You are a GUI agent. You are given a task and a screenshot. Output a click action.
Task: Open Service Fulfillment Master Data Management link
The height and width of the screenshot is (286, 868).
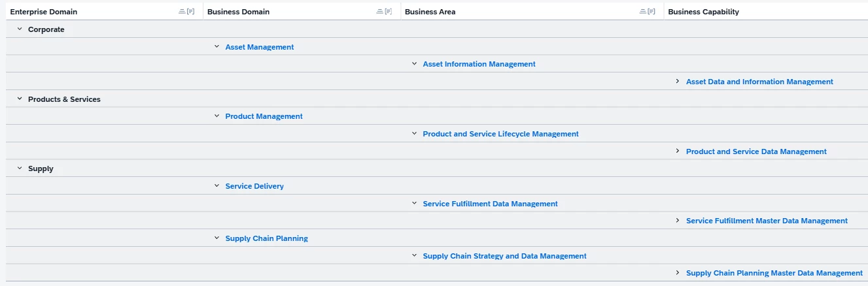[767, 221]
